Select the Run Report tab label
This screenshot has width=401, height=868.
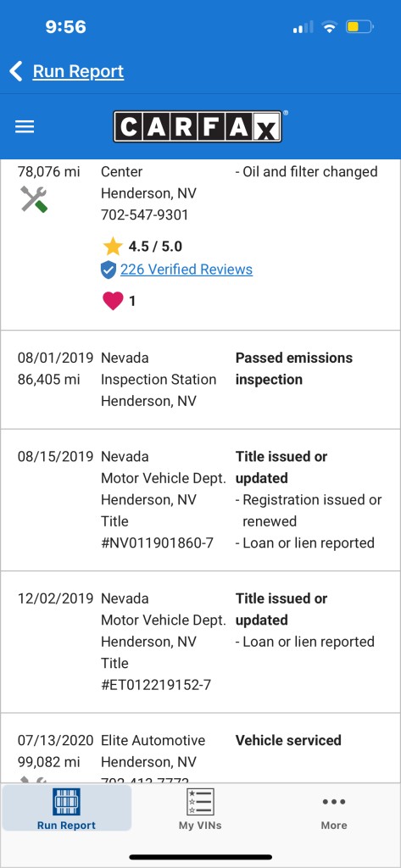click(66, 826)
